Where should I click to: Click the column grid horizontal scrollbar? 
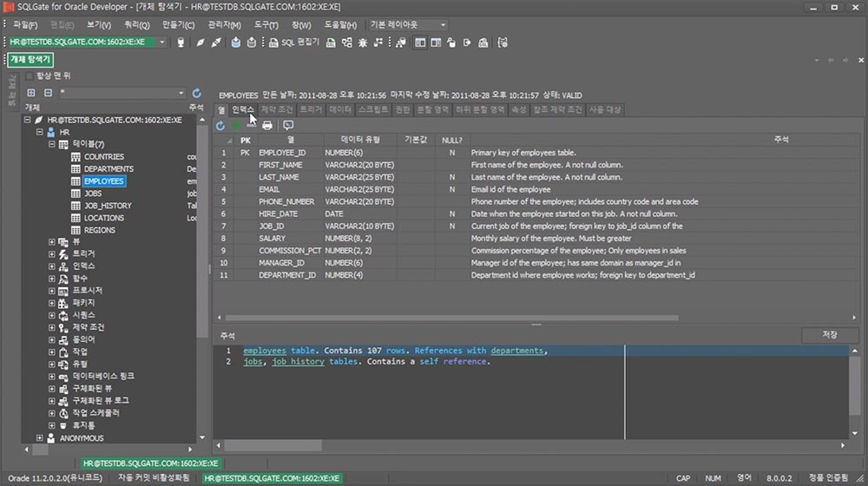click(x=451, y=318)
